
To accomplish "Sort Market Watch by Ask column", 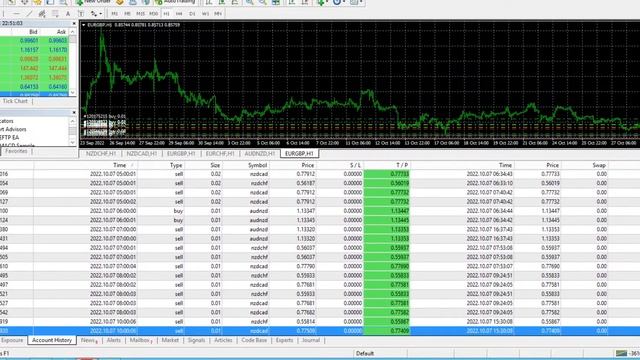I will point(61,32).
